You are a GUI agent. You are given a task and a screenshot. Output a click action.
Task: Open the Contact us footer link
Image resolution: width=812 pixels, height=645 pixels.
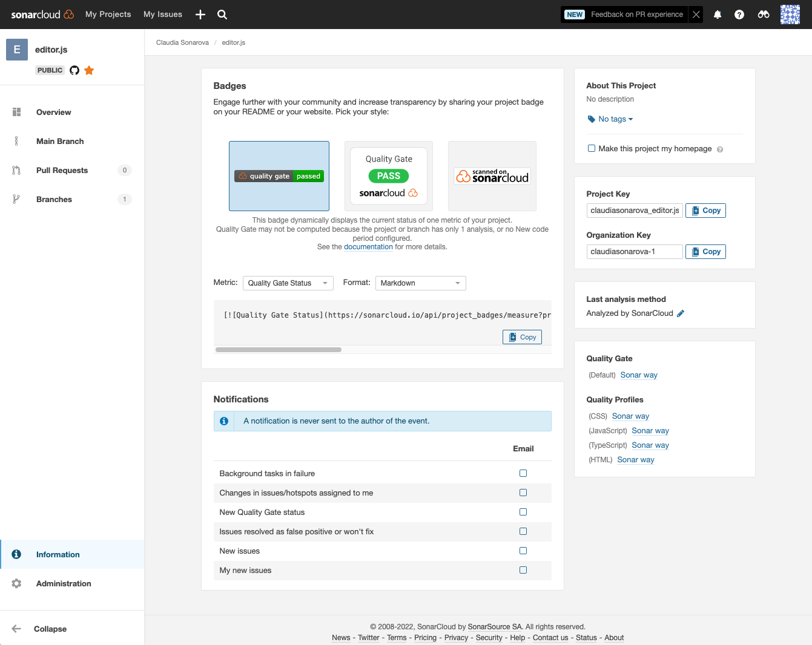550,638
